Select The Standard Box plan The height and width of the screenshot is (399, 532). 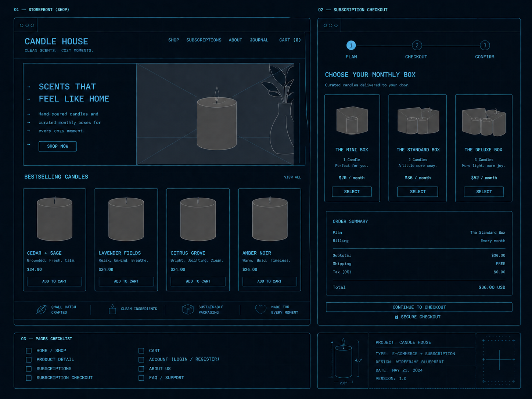tap(418, 192)
